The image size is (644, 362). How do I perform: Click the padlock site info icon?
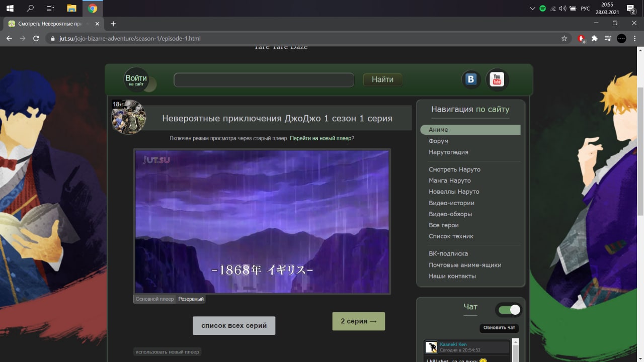click(x=53, y=38)
